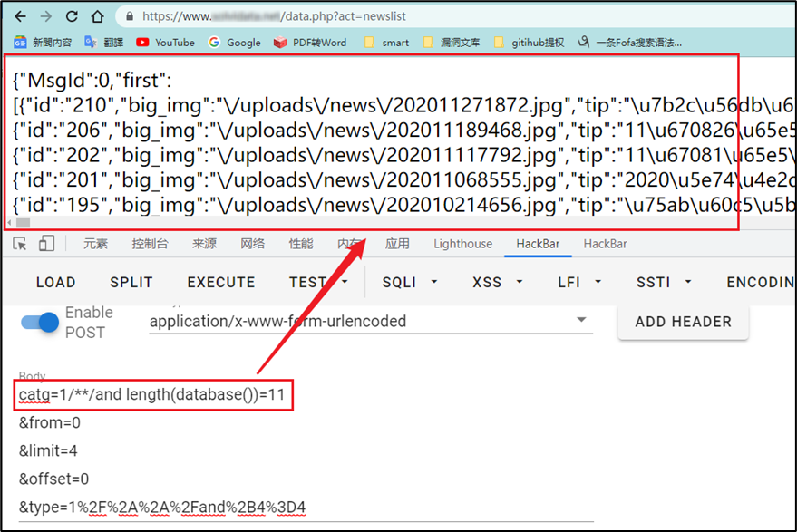Click the "&type=1%2F%2A%2A%2Fand%2B4%3D4" body line

pyautogui.click(x=162, y=508)
